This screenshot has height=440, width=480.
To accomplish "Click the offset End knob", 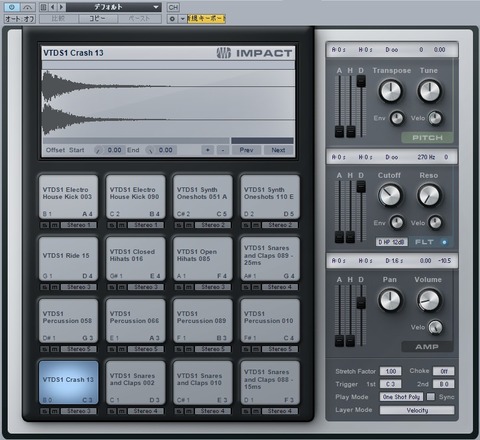I will pyautogui.click(x=150, y=150).
